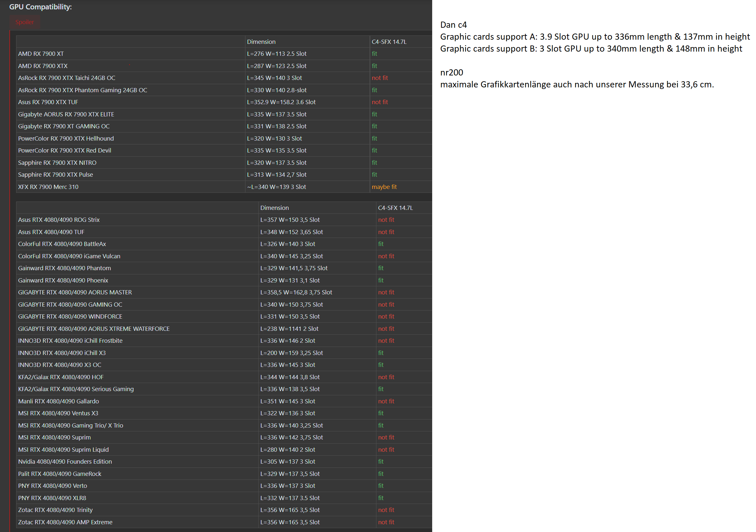The image size is (756, 532).
Task: Click AsRock RX 7900 XTX Taichi entry
Action: (x=66, y=78)
